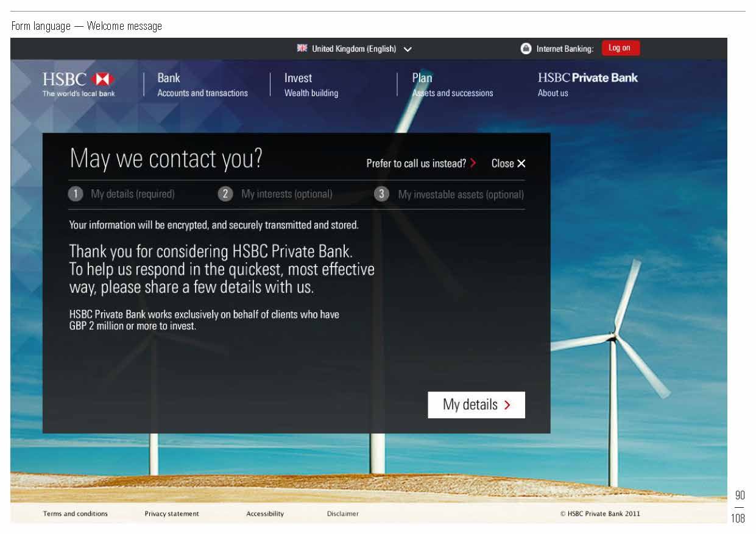The width and height of the screenshot is (756, 534).
Task: Click the Internet Banking padlock icon
Action: click(x=526, y=49)
